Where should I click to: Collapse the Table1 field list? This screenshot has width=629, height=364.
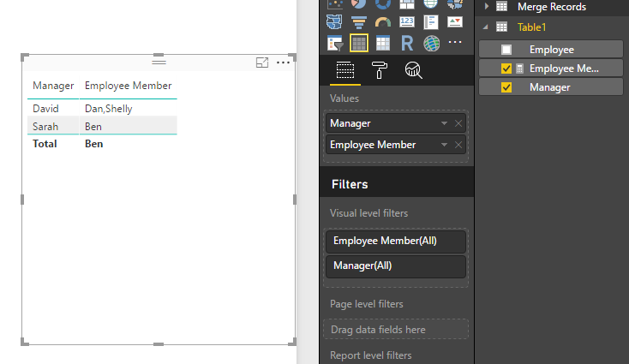tap(485, 27)
